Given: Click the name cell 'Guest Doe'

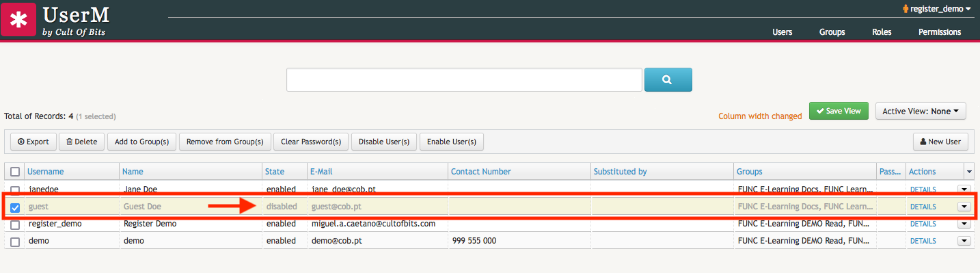Looking at the screenshot, I should 141,207.
